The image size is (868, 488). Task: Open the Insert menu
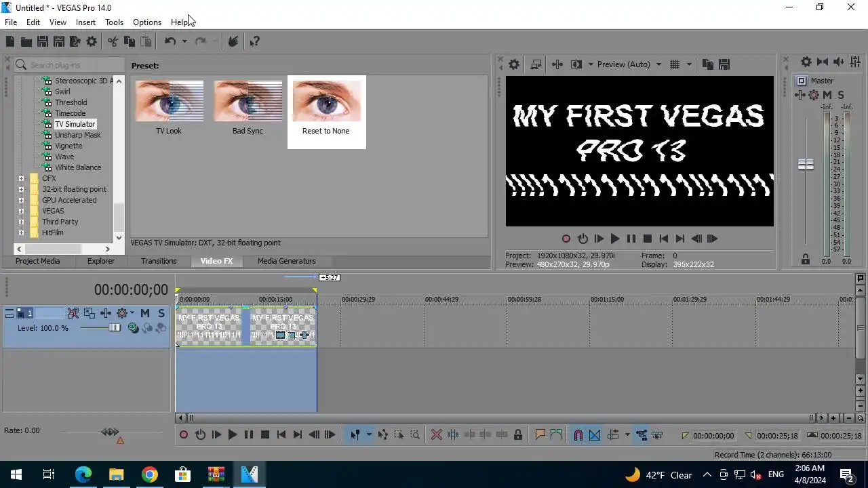tap(85, 22)
